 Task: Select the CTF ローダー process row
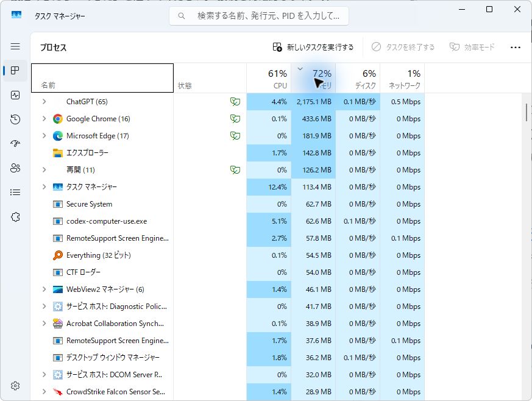[228, 272]
